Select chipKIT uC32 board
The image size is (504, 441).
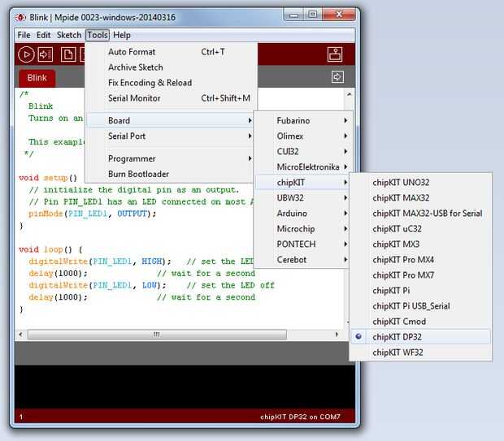point(420,228)
